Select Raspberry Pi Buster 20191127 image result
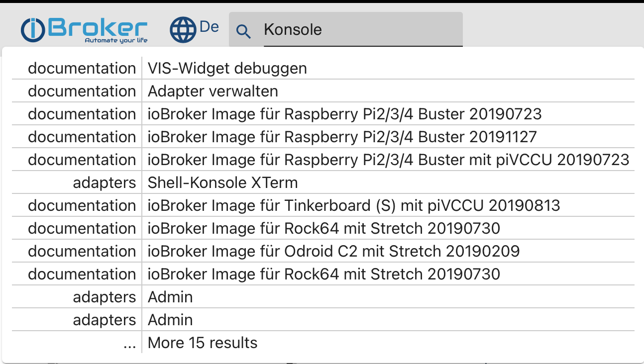This screenshot has height=364, width=644. [323, 137]
